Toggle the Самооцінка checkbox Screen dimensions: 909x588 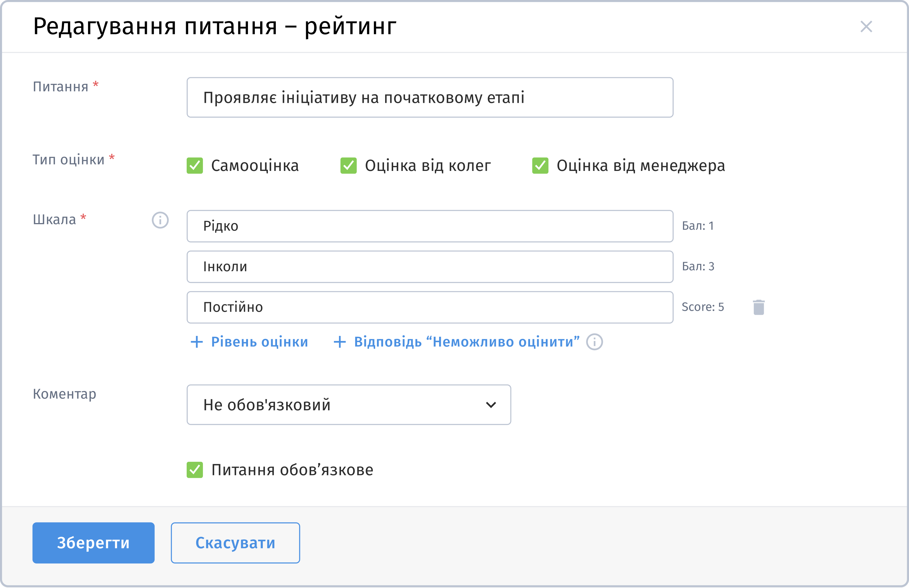pyautogui.click(x=195, y=166)
